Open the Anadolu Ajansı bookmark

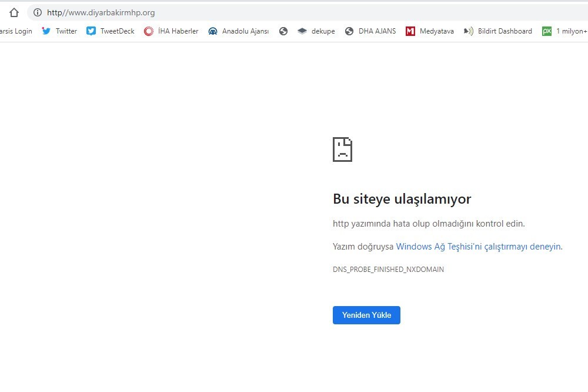pos(239,31)
